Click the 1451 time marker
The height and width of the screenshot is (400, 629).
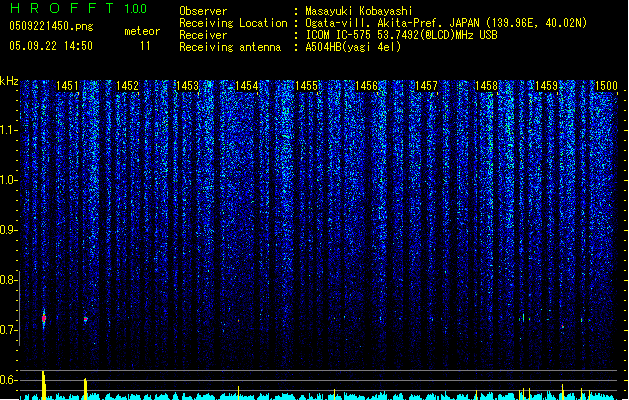point(67,86)
